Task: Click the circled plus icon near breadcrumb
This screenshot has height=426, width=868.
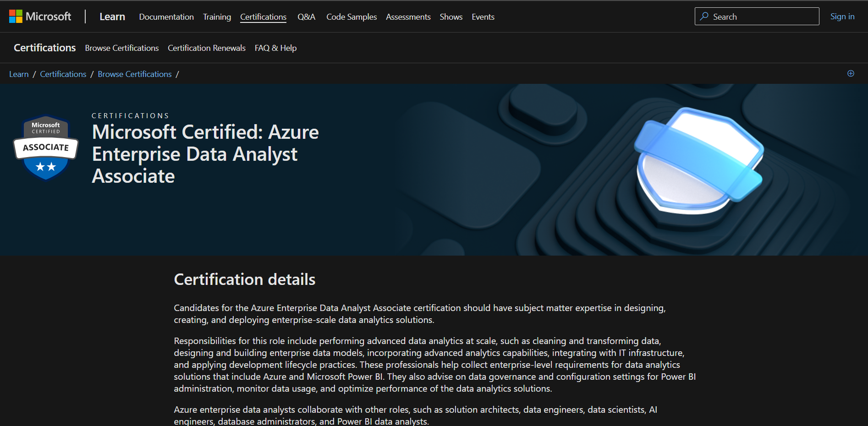Action: click(x=851, y=73)
